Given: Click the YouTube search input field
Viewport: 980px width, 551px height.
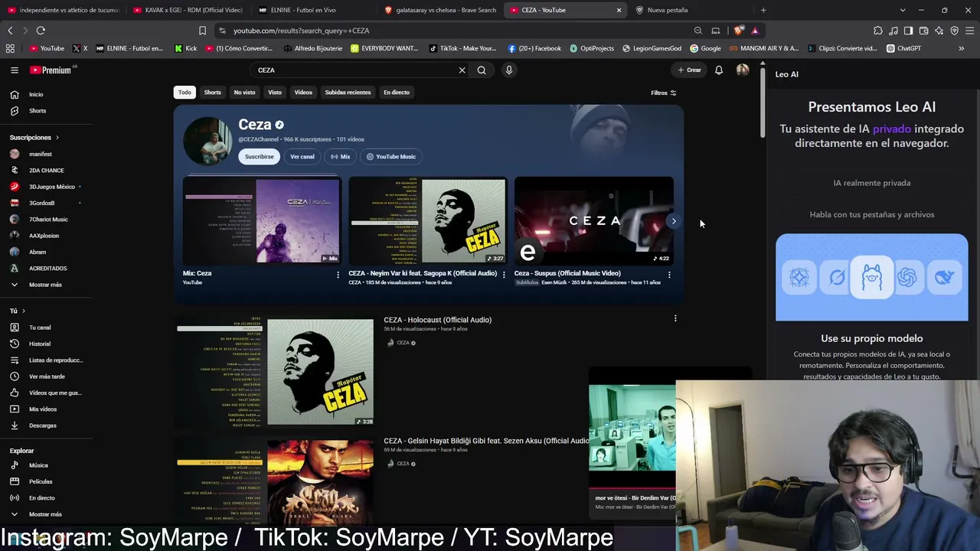Looking at the screenshot, I should point(356,70).
